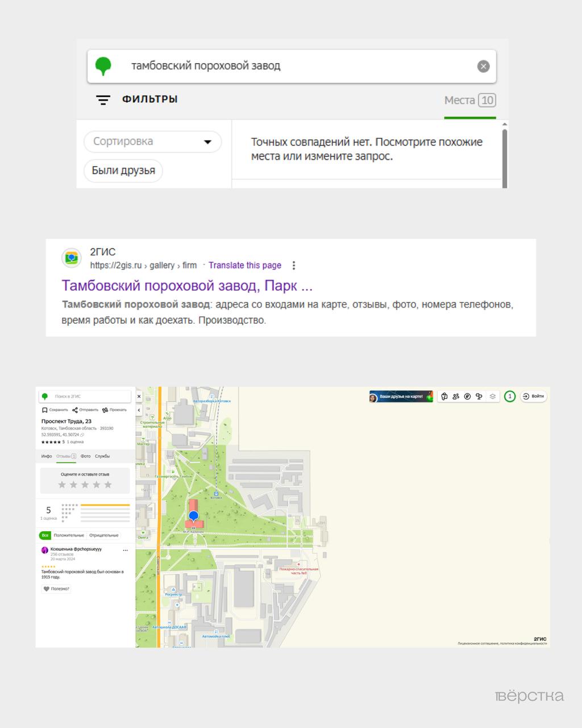Open the three-dot menu next to Translate this page
The height and width of the screenshot is (728, 582).
pos(294,266)
